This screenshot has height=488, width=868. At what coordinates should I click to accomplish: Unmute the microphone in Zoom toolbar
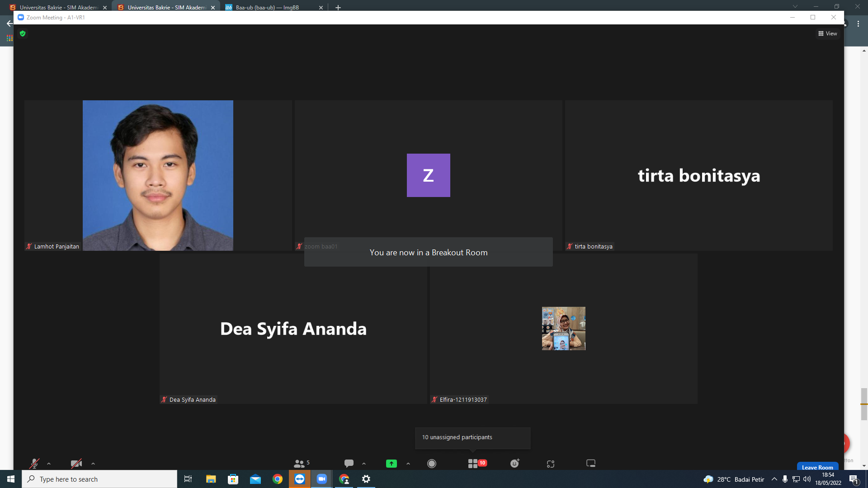pos(34,464)
